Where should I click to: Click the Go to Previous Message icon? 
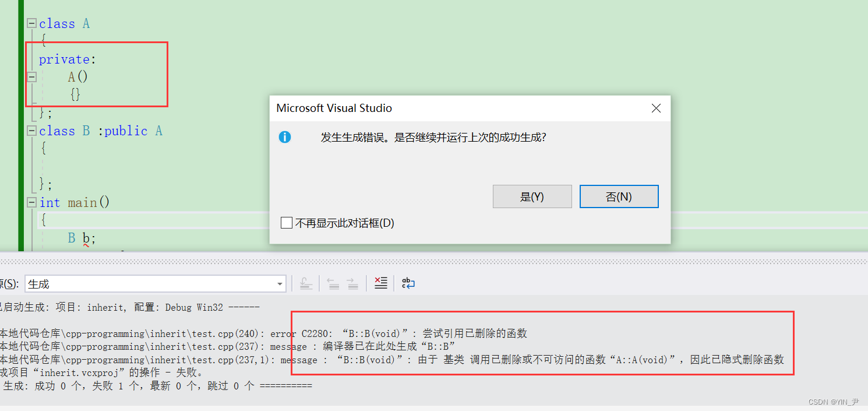[333, 283]
